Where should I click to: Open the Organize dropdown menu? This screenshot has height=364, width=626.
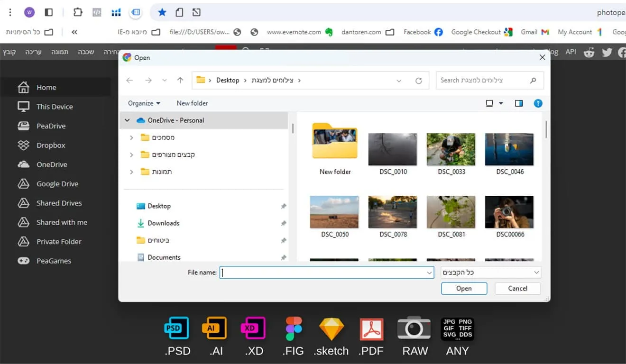[x=144, y=103]
